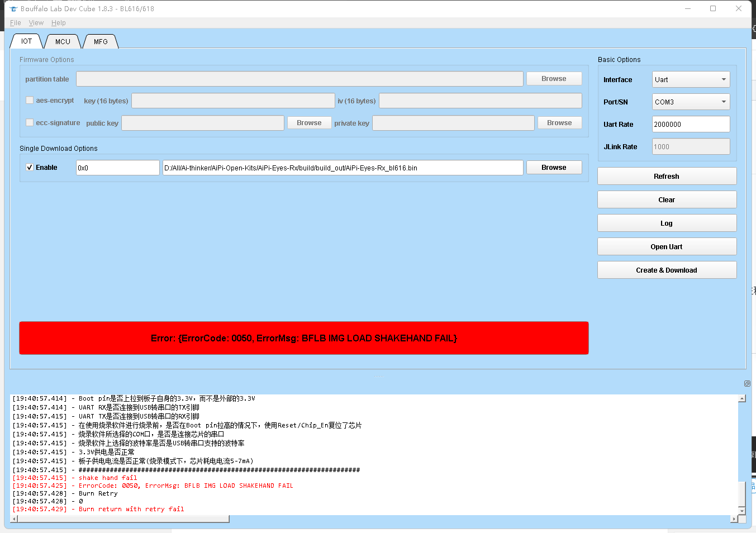Click the private key input field
The height and width of the screenshot is (533, 756).
click(x=453, y=123)
